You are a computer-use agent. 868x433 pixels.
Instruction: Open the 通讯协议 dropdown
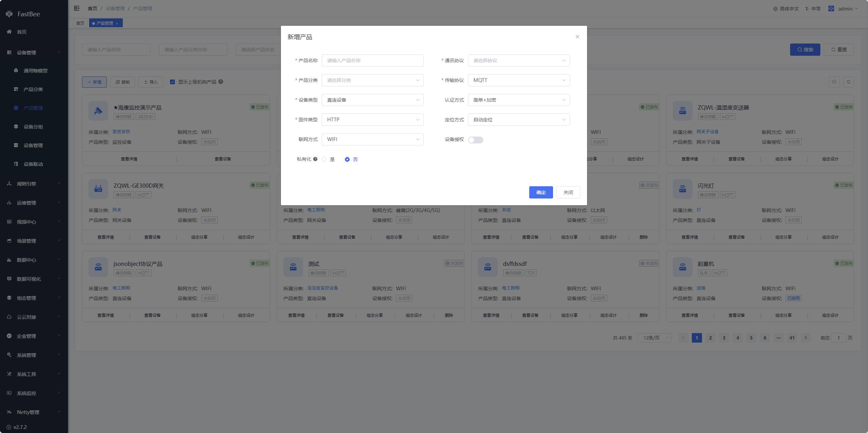pos(519,60)
